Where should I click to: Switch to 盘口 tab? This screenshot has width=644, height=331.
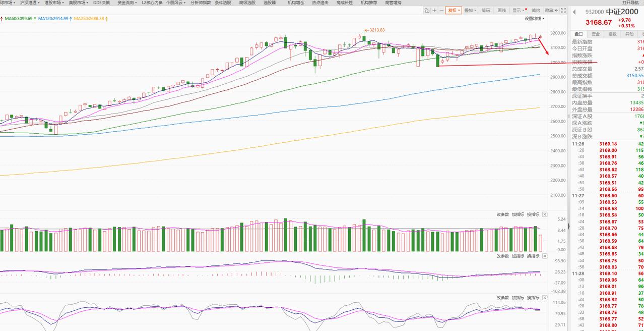(x=579, y=34)
